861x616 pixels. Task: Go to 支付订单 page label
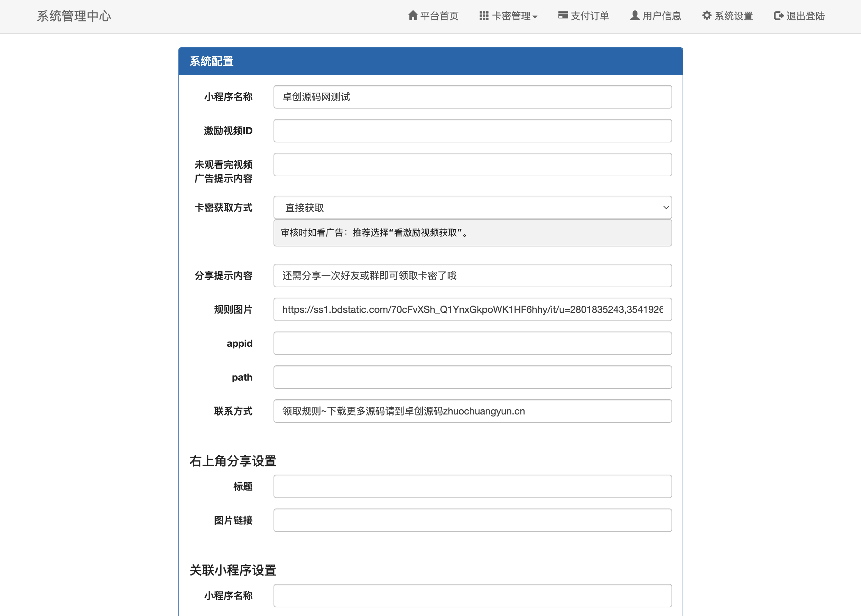[590, 16]
